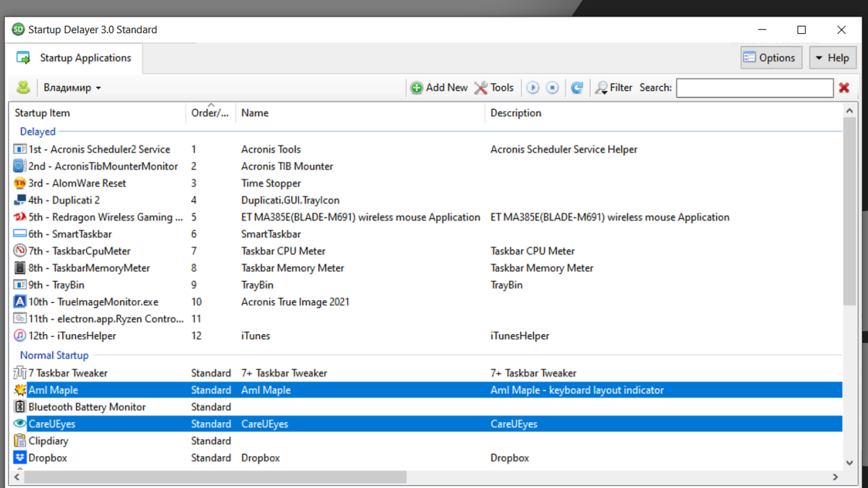Screen dimensions: 868x488
Task: Click the Aml Maple row icon
Action: tap(20, 390)
